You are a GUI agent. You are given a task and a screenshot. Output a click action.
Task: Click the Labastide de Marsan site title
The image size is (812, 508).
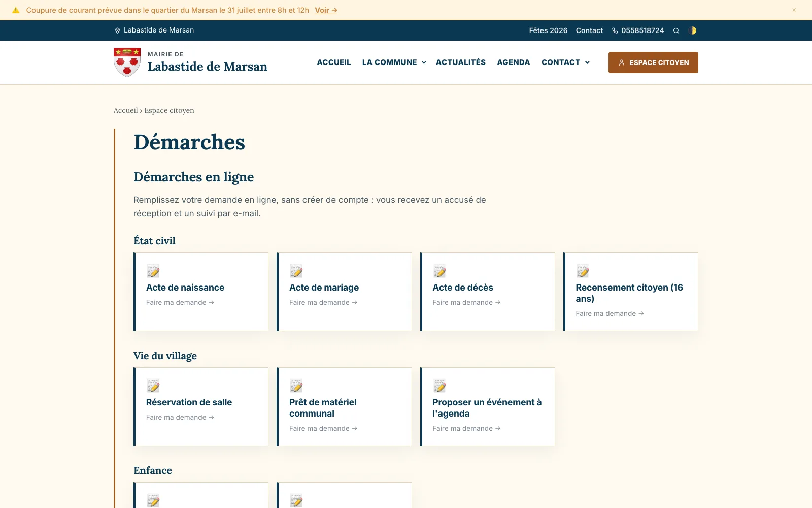point(207,67)
